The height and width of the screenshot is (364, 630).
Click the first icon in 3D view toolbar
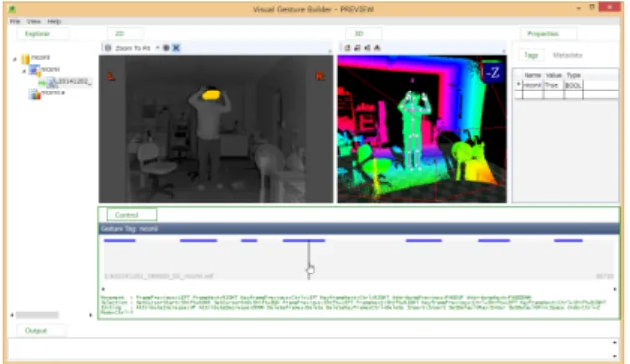pos(348,48)
